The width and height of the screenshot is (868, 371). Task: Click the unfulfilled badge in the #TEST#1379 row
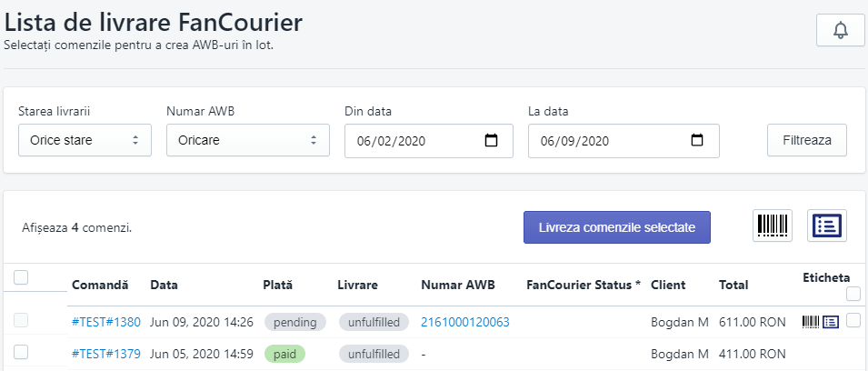point(374,354)
